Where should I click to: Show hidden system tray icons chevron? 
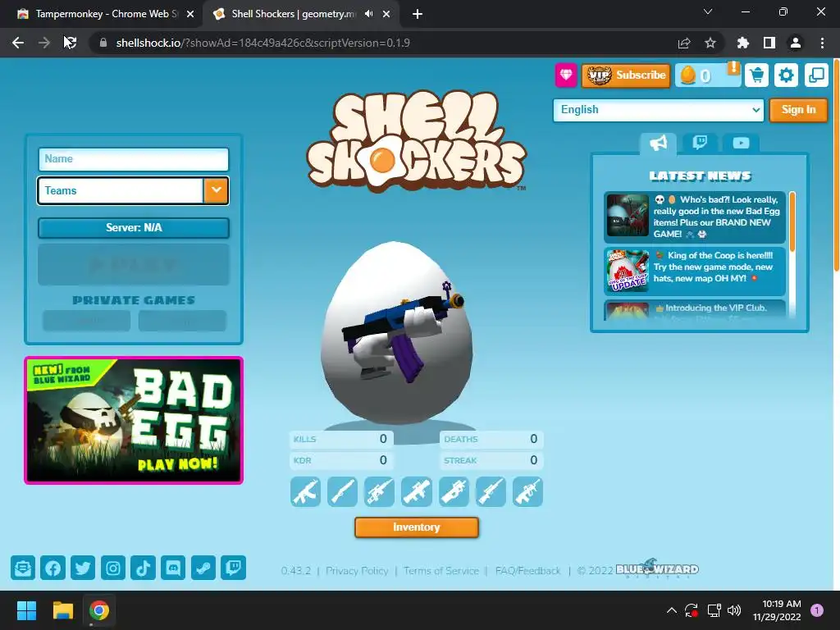671,610
